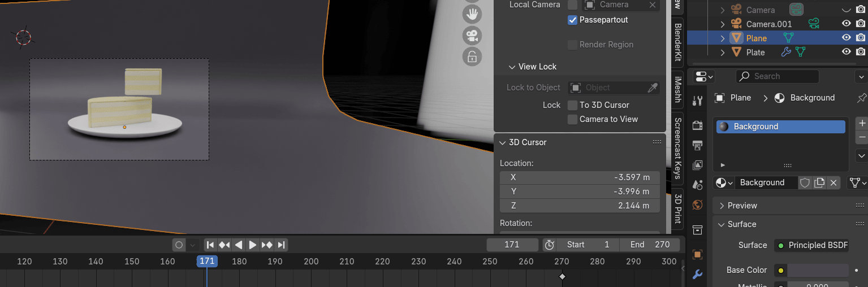Screen dimensions: 868x287
Task: Expand the Plate object in outliner
Action: (722, 53)
